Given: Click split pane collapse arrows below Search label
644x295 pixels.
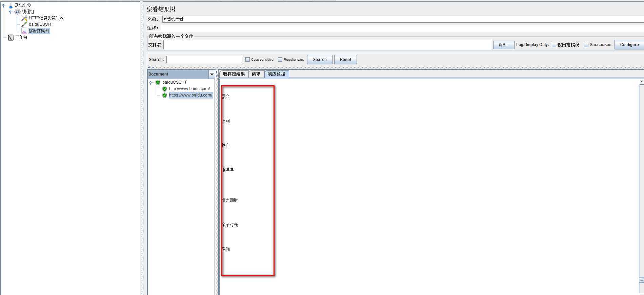Looking at the screenshot, I should 151,67.
